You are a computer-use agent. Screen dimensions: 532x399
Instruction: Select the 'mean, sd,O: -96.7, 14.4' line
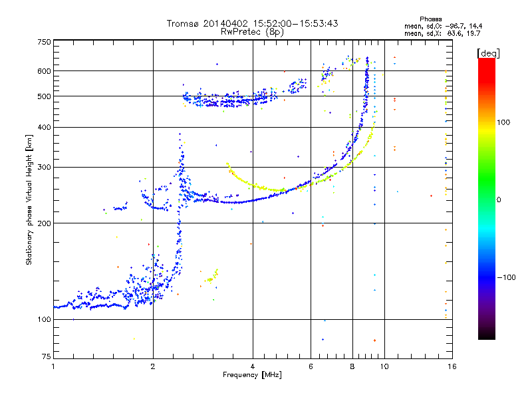click(x=443, y=26)
